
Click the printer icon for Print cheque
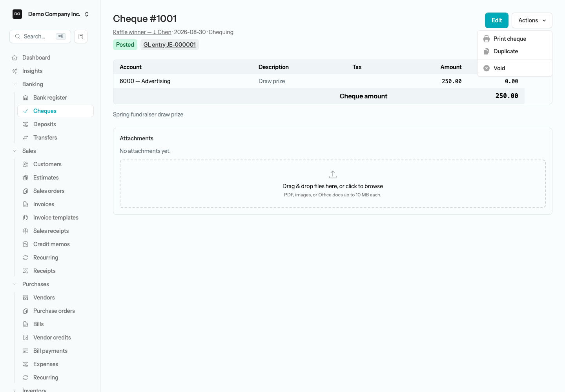(487, 39)
